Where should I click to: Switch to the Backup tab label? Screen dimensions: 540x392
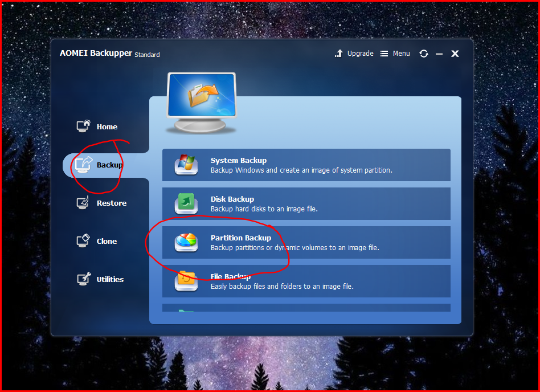[109, 165]
